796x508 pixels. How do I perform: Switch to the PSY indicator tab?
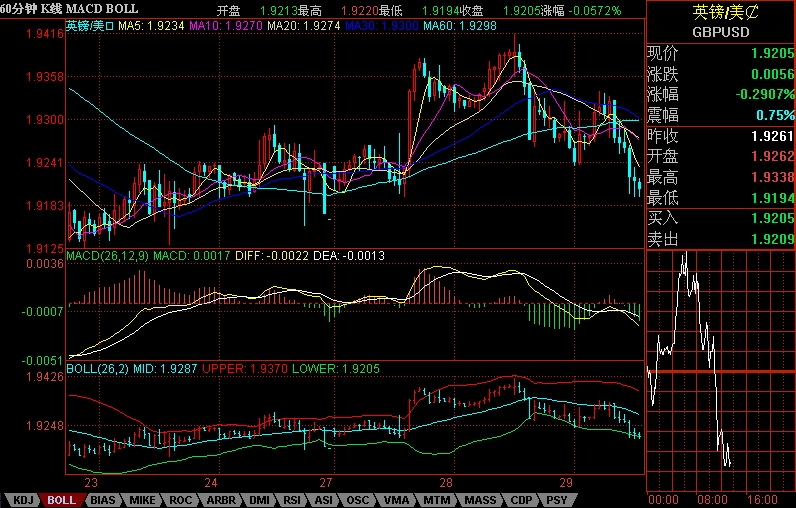point(557,499)
